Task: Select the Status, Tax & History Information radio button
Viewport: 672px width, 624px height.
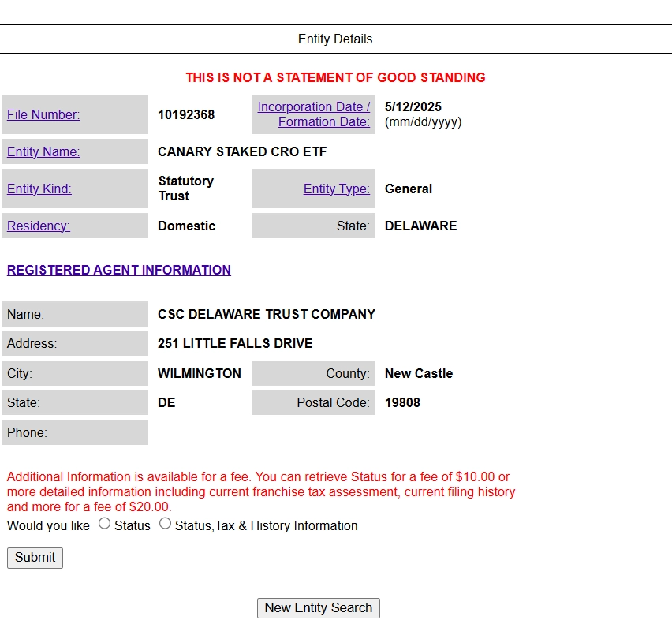Action: (x=165, y=524)
